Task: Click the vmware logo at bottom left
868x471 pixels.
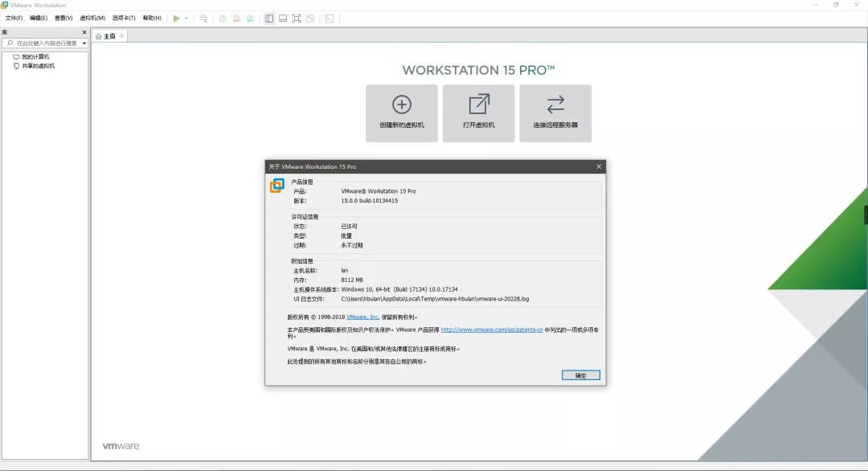Action: pos(121,446)
